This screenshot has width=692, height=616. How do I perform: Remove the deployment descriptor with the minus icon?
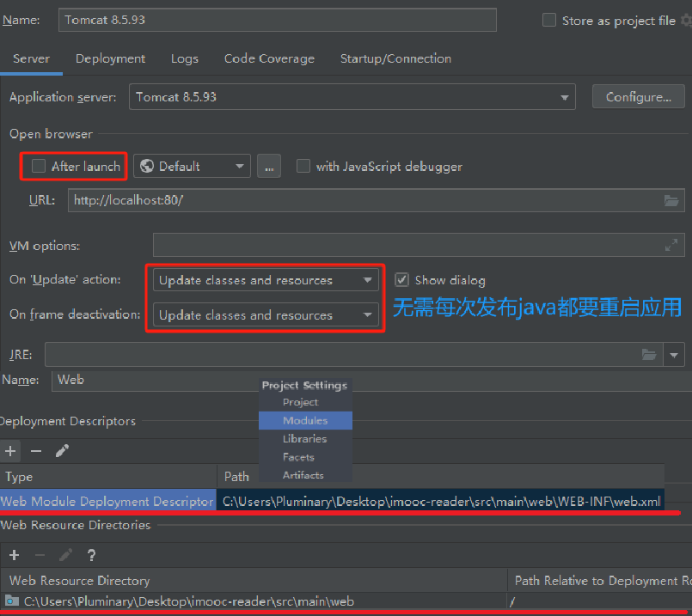[36, 451]
